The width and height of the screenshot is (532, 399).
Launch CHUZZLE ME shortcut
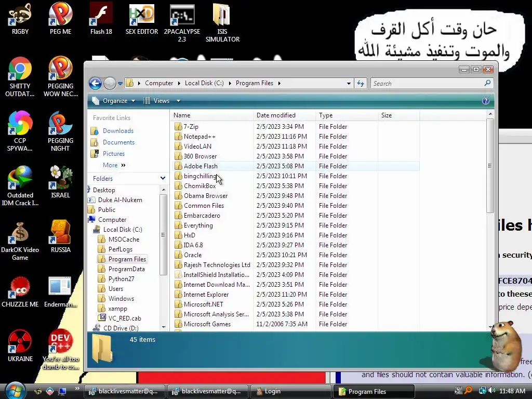point(20,291)
